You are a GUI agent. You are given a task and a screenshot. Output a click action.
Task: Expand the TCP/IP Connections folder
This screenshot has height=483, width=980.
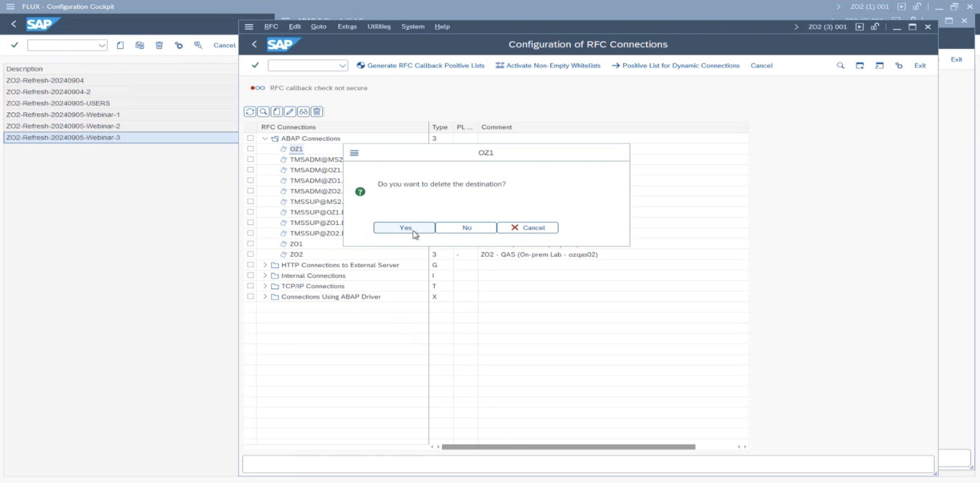[x=265, y=286]
